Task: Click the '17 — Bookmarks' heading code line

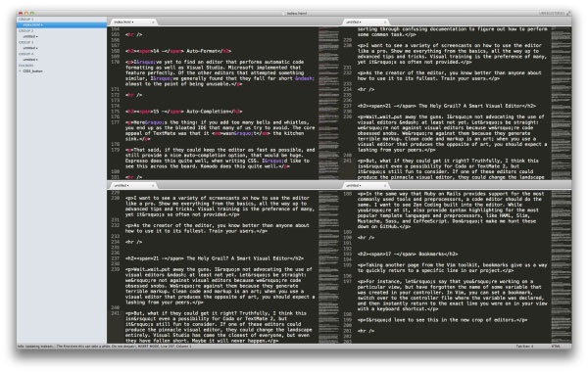Action: pyautogui.click(x=408, y=254)
